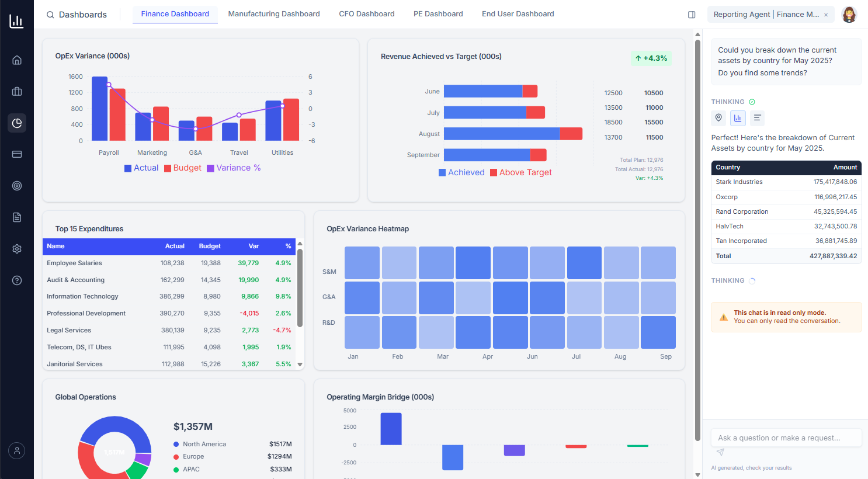The height and width of the screenshot is (479, 868).
Task: Click the main dashboard scrollbar up arrow
Action: coord(697,34)
